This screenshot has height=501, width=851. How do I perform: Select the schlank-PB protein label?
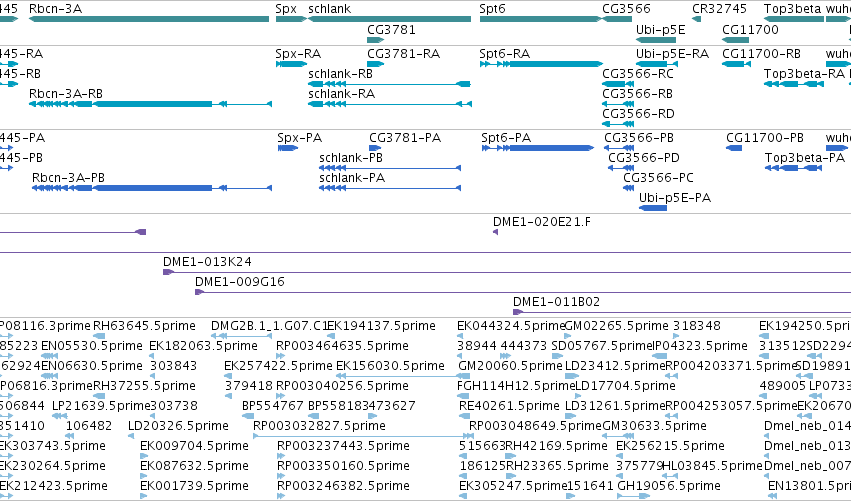coord(351,158)
